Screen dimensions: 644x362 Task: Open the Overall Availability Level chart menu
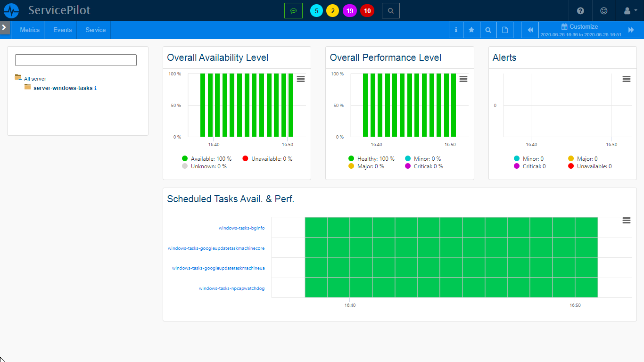point(301,79)
